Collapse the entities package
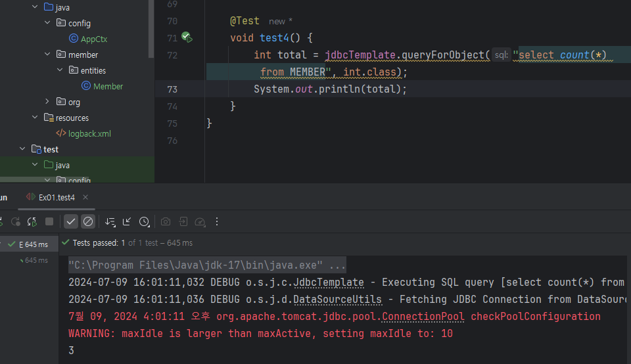Viewport: 631px width, 364px height. (60, 70)
